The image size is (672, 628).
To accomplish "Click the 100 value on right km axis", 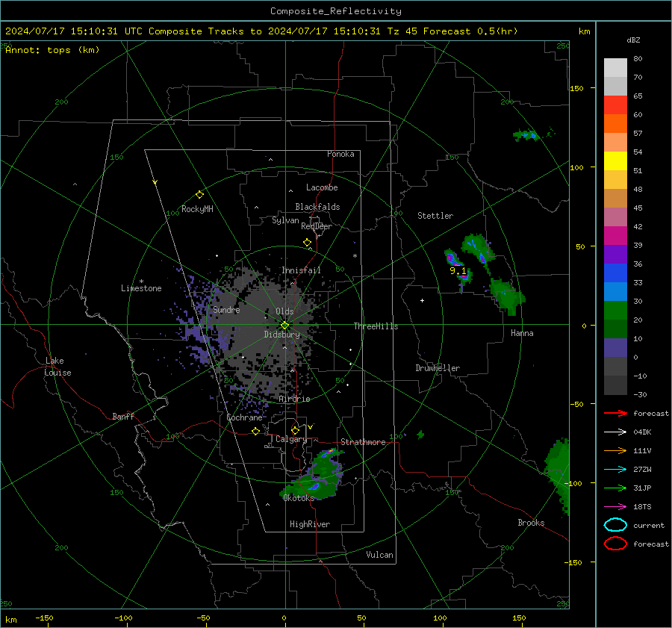I will [576, 167].
